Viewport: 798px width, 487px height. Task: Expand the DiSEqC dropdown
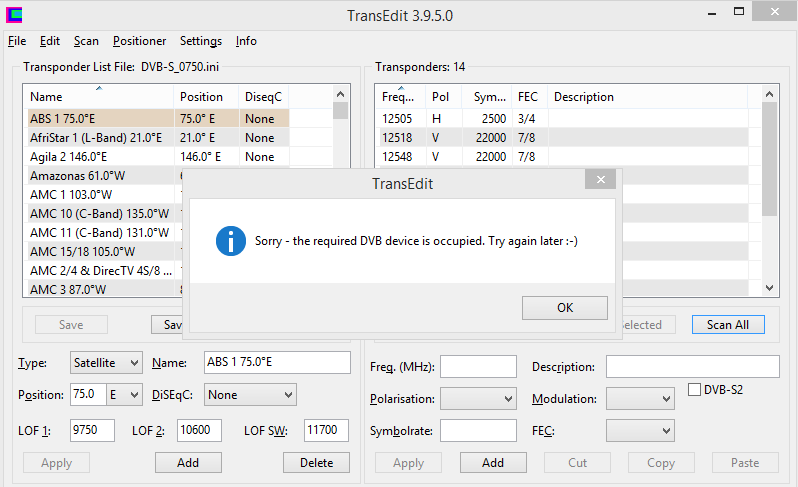click(x=250, y=395)
